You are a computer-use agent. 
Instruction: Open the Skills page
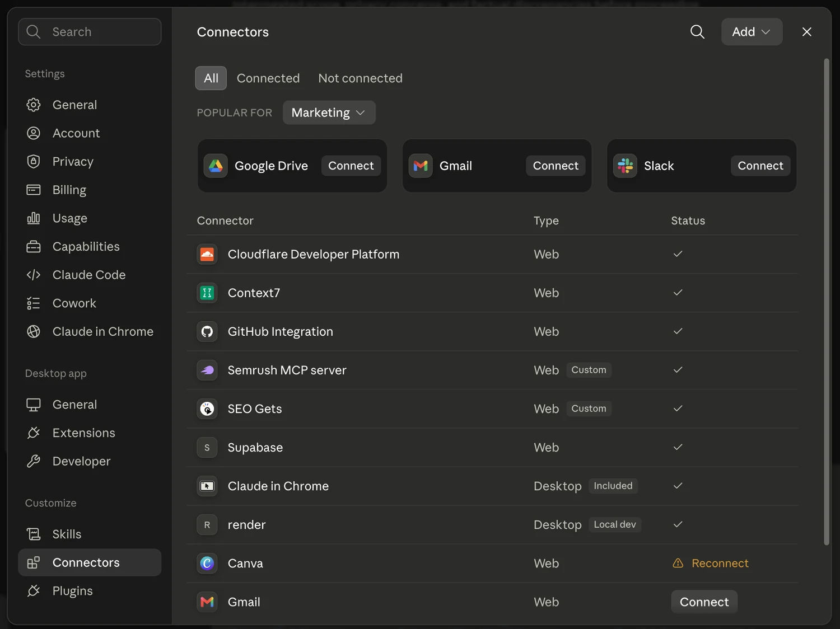(x=90, y=534)
